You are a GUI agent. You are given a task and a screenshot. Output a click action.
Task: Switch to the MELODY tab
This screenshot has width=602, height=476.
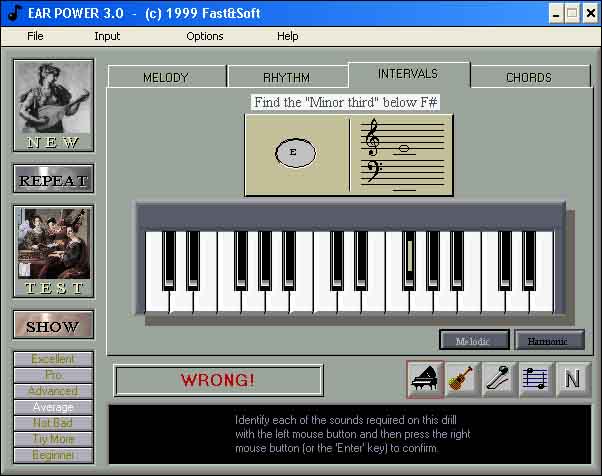click(166, 77)
